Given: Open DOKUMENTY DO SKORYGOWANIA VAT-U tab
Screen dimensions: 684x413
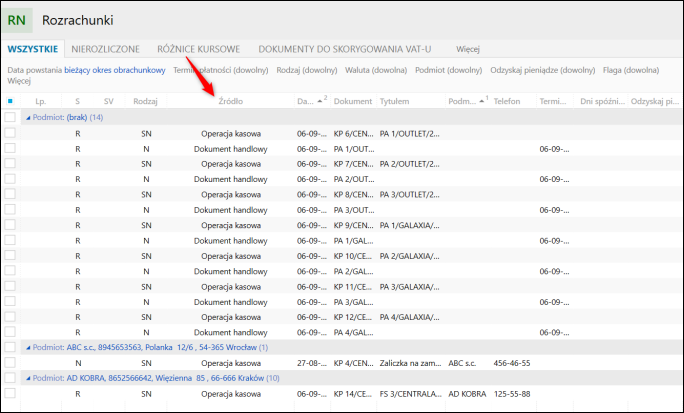Looking at the screenshot, I should tap(344, 48).
